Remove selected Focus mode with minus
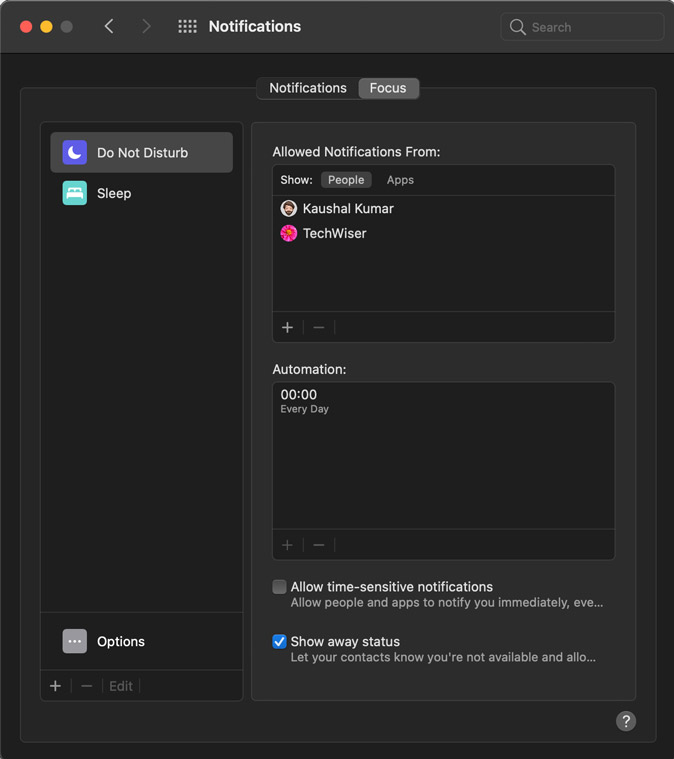This screenshot has height=759, width=674. (x=87, y=686)
